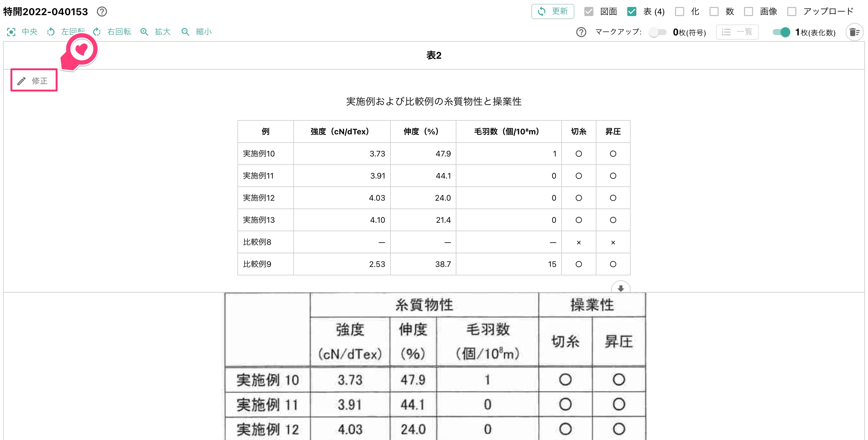Click the 特開2022-040153 document title
868x440 pixels.
45,12
